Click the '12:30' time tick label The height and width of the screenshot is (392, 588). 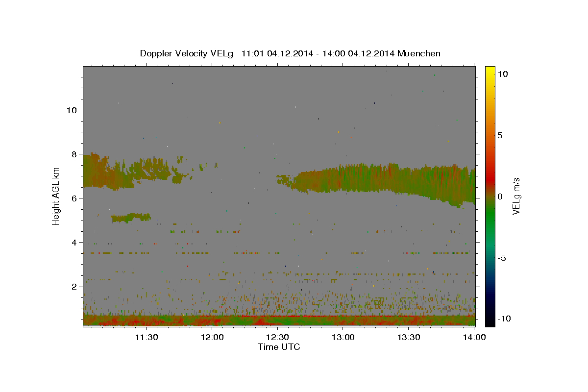(x=277, y=337)
